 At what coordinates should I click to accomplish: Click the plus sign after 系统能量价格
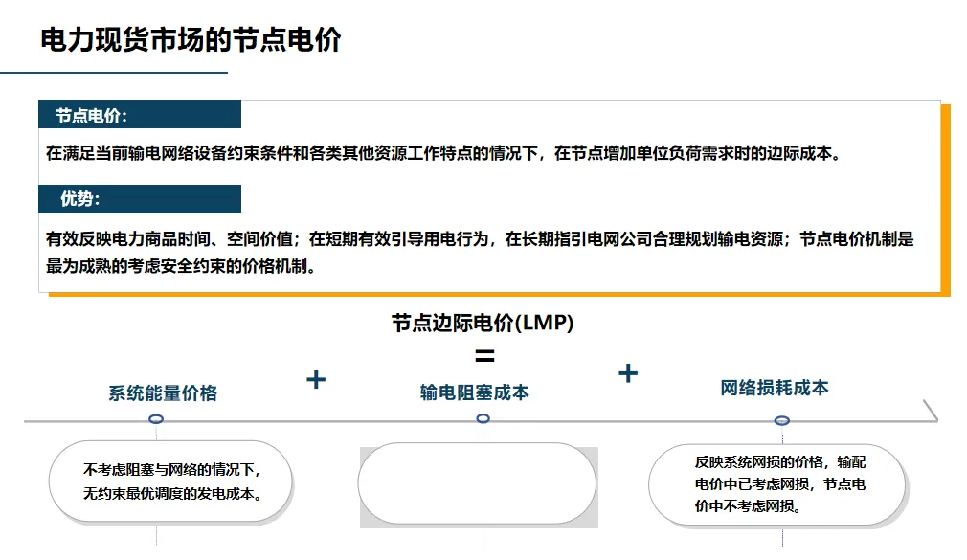[316, 379]
